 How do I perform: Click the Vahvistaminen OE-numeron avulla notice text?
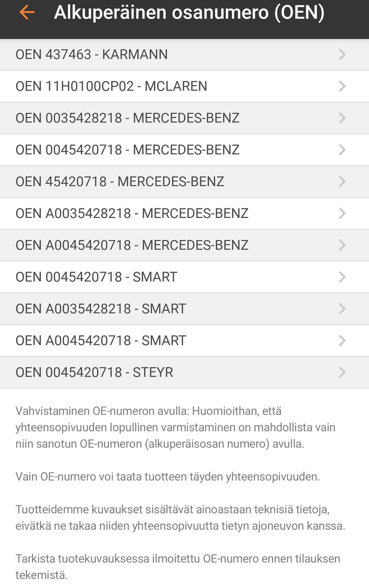[x=176, y=427]
